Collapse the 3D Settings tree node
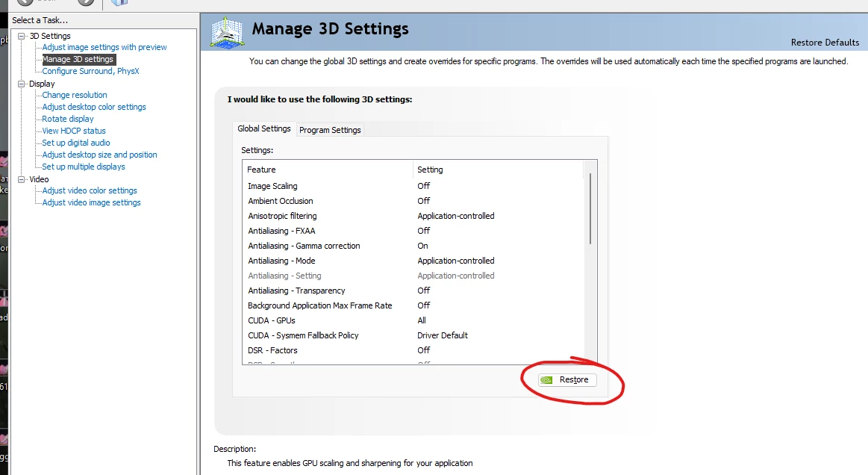This screenshot has width=868, height=475. [x=22, y=36]
